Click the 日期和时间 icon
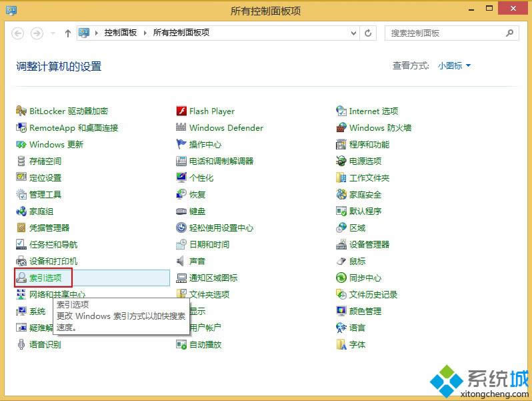 pos(181,244)
